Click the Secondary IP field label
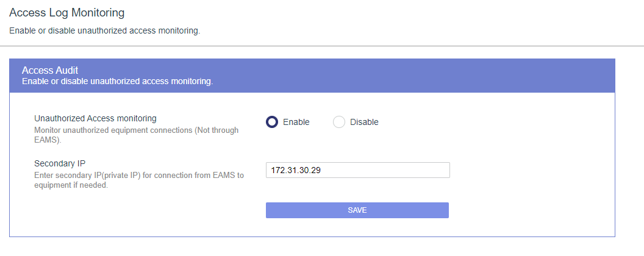 coord(60,163)
